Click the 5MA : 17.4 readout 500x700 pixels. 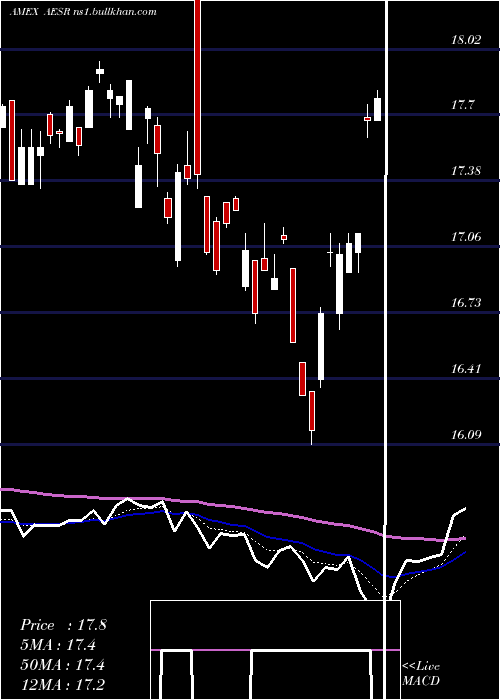click(x=58, y=645)
